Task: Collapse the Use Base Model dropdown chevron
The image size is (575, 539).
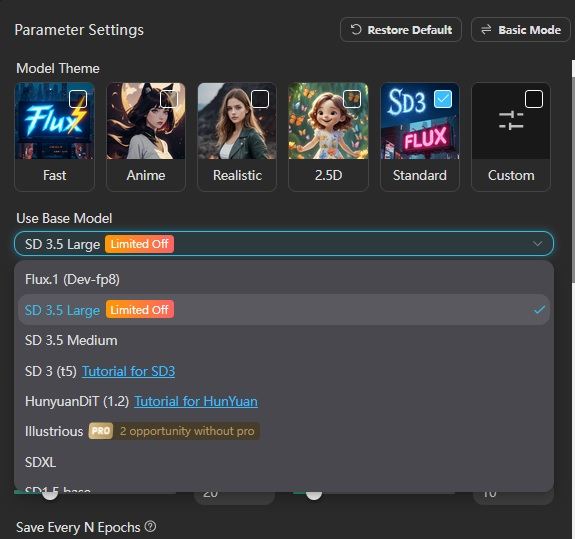Action: coord(537,244)
